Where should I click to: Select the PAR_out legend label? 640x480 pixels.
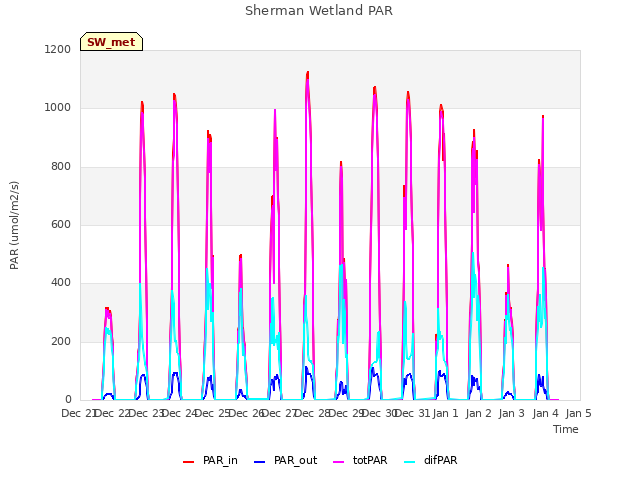(x=296, y=460)
